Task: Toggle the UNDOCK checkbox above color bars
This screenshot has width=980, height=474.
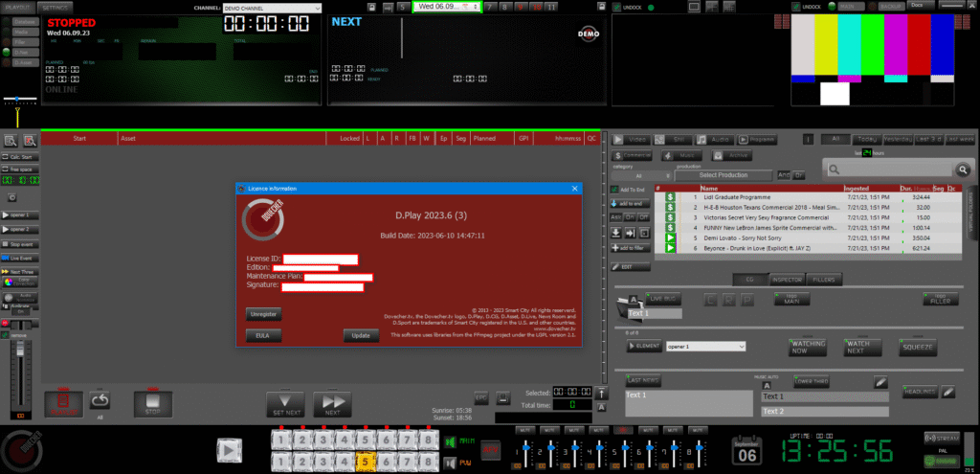Action: [x=796, y=7]
